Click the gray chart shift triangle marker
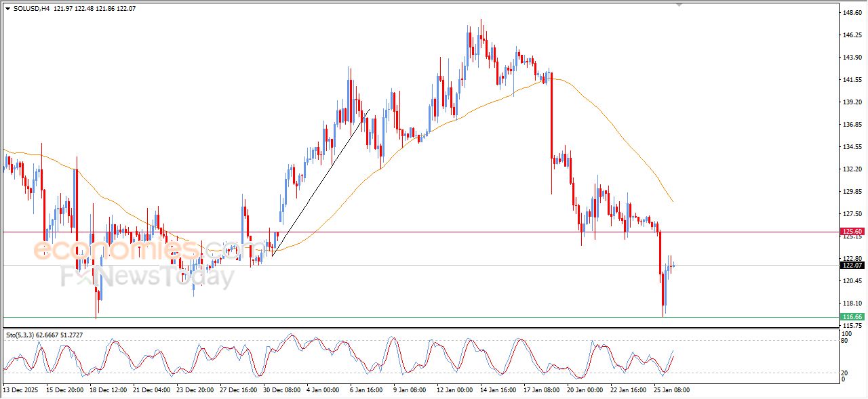The image size is (868, 399). [679, 5]
